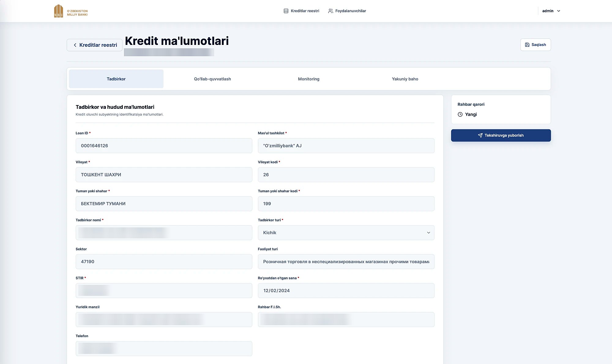Click the Rahbar qarori heading

pyautogui.click(x=471, y=104)
